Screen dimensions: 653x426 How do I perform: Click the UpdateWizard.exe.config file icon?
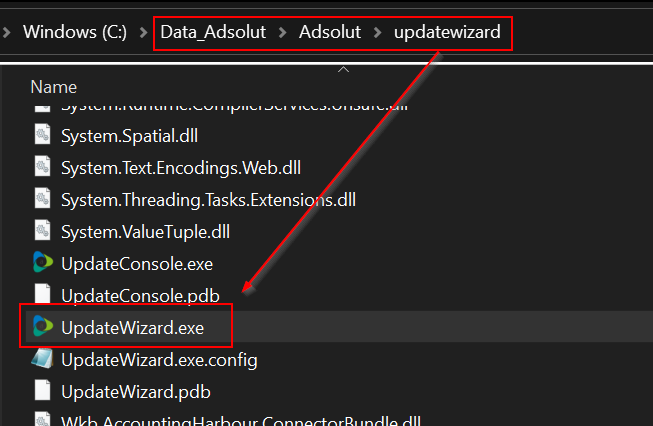click(43, 359)
